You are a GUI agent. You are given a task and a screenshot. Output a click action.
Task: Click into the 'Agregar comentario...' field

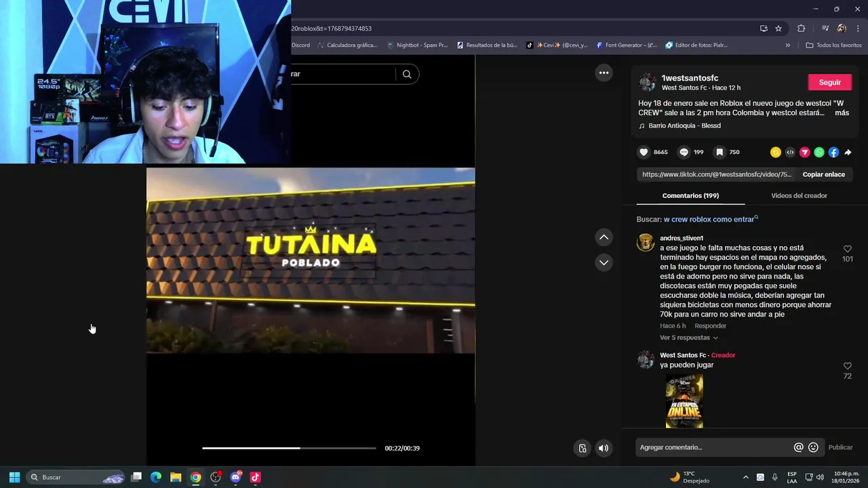(715, 447)
